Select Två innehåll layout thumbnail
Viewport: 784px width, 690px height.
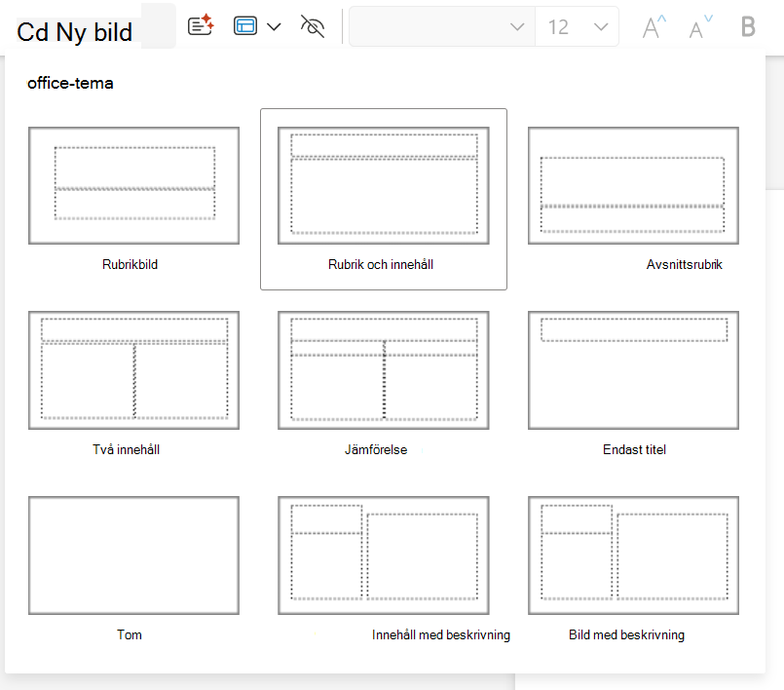(x=134, y=370)
